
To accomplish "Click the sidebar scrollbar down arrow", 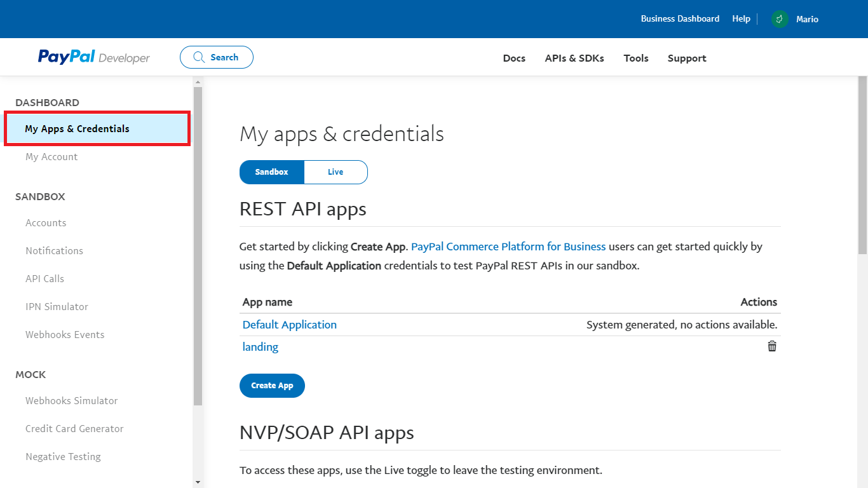I will pos(198,482).
